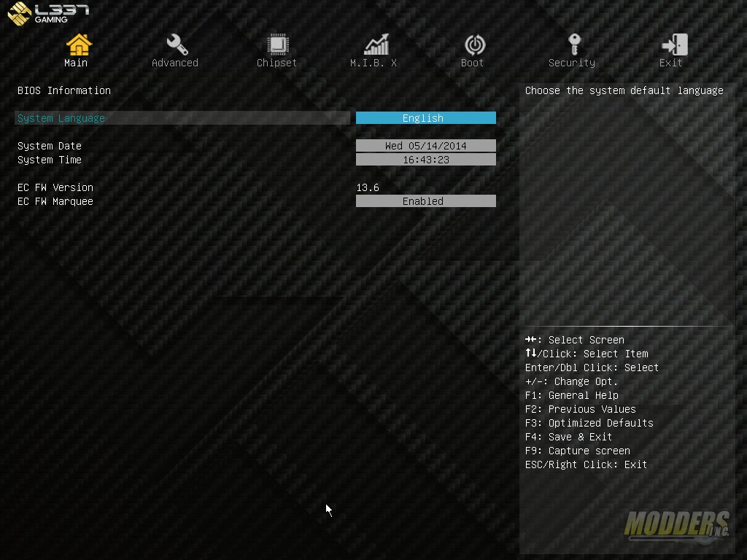
Task: Open the Boot tab label
Action: coord(472,63)
